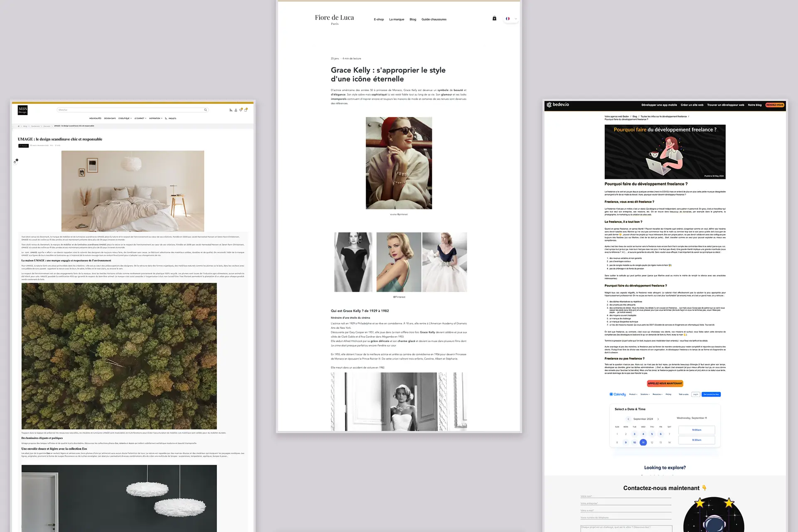Open La marque in Fiore de Luca nav

[397, 19]
